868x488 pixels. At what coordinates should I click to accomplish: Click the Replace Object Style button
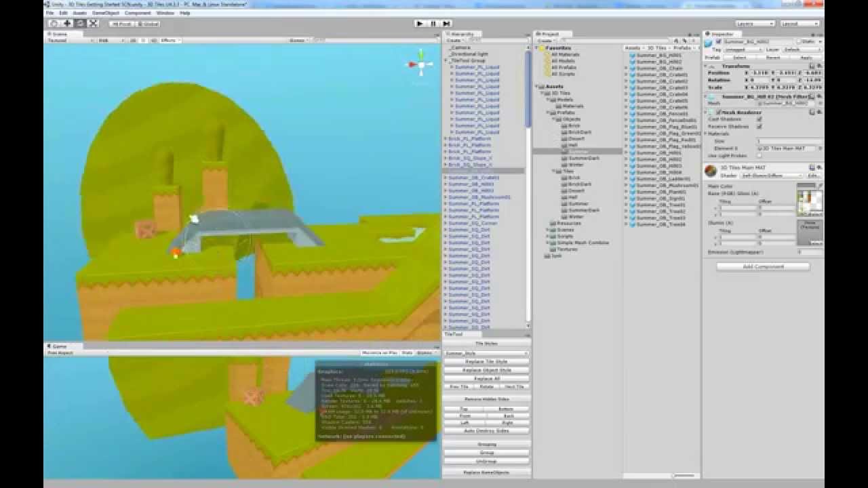(486, 370)
